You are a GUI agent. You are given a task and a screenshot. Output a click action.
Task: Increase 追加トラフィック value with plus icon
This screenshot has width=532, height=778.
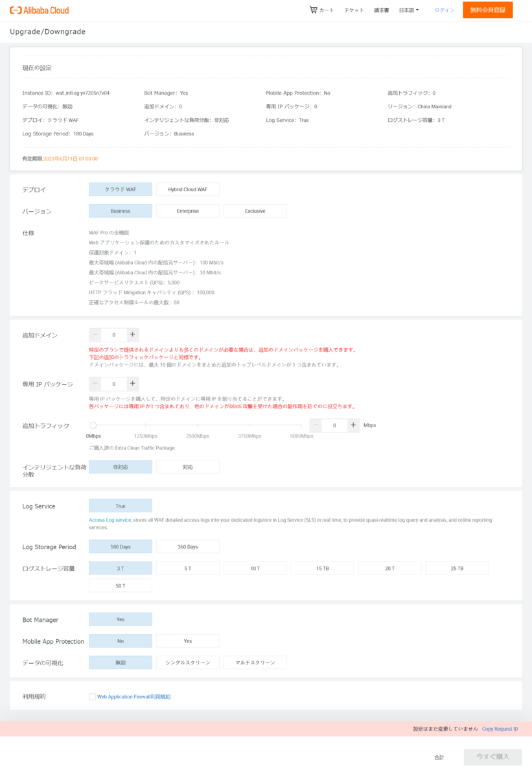353,425
